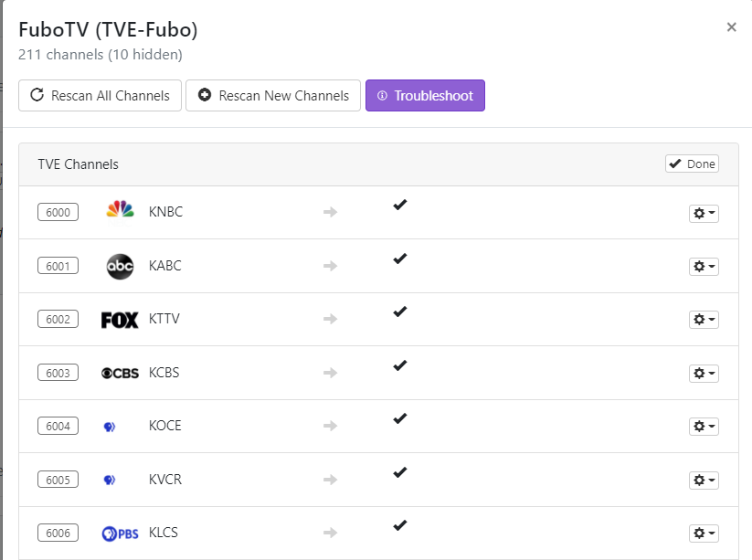Click the NBC peacock logo for KNBC
This screenshot has width=752, height=560.
pos(120,211)
